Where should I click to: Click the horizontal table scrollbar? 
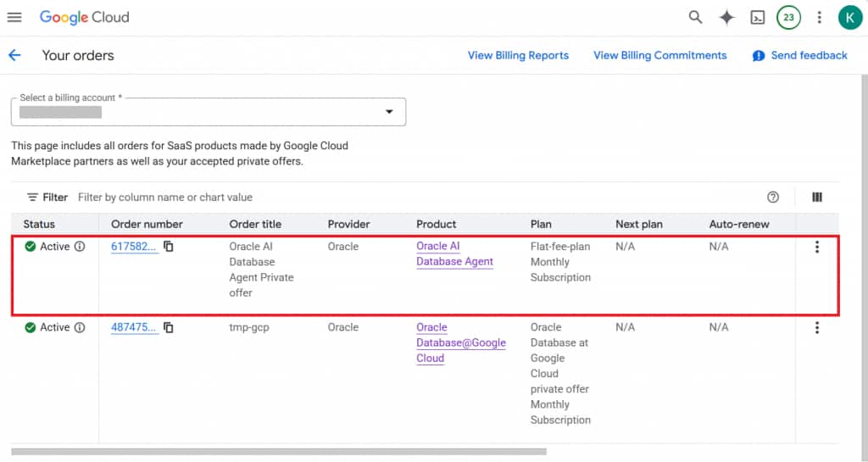tap(278, 452)
